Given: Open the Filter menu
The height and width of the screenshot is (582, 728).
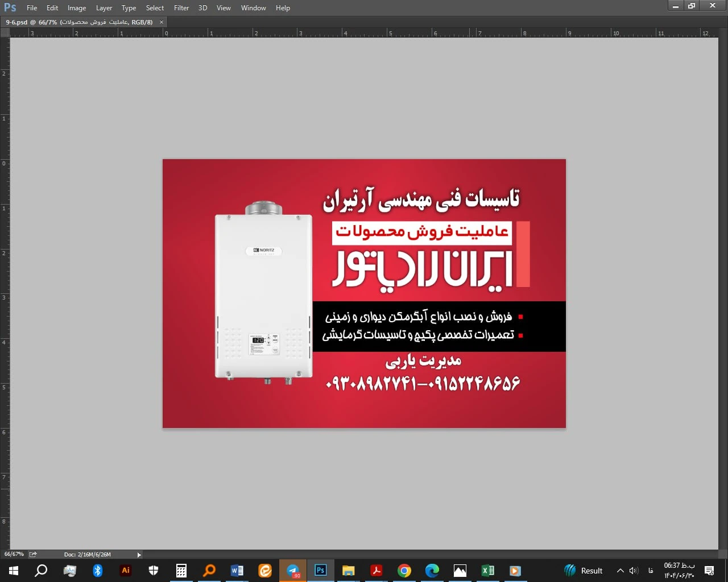Looking at the screenshot, I should (x=181, y=8).
